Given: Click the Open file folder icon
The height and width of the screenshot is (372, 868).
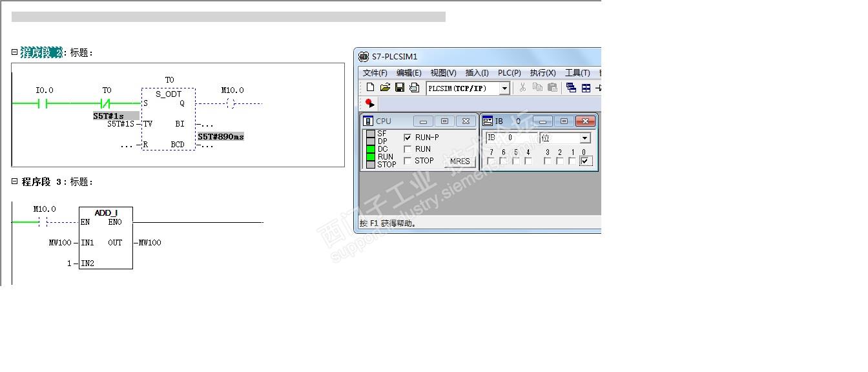Looking at the screenshot, I should click(385, 87).
